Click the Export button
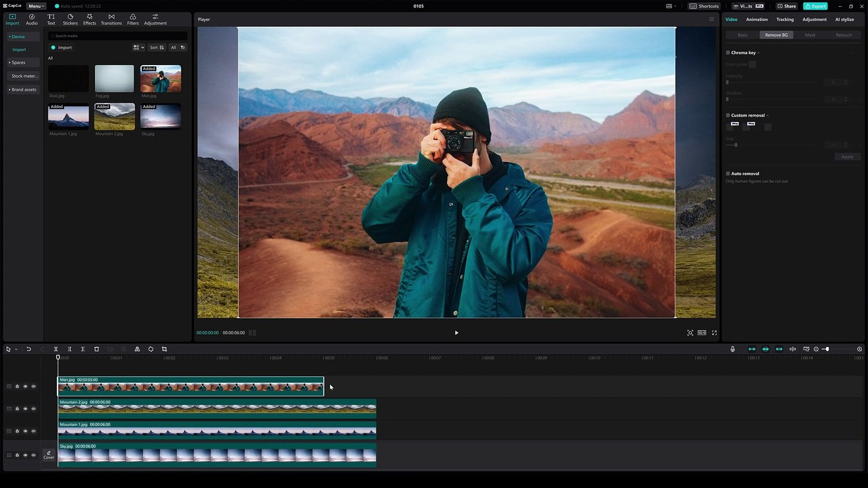868x488 pixels. pos(815,6)
